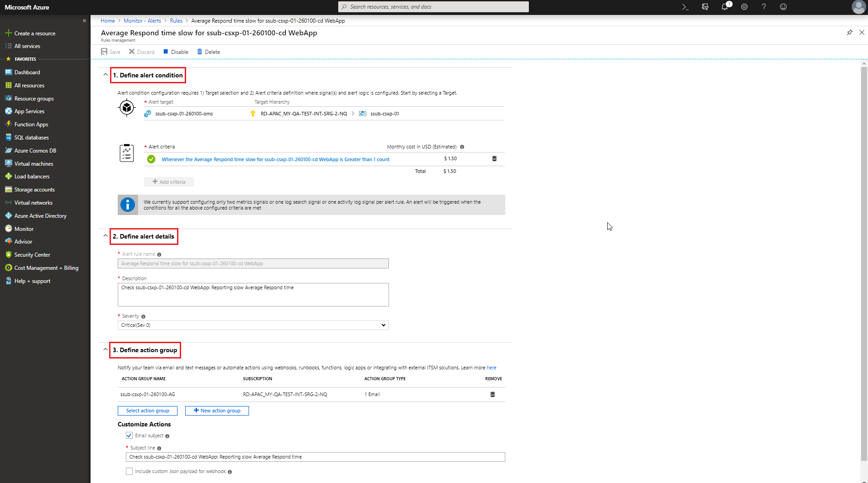Open the alert criteria condition link
The height and width of the screenshot is (483, 868).
275,159
